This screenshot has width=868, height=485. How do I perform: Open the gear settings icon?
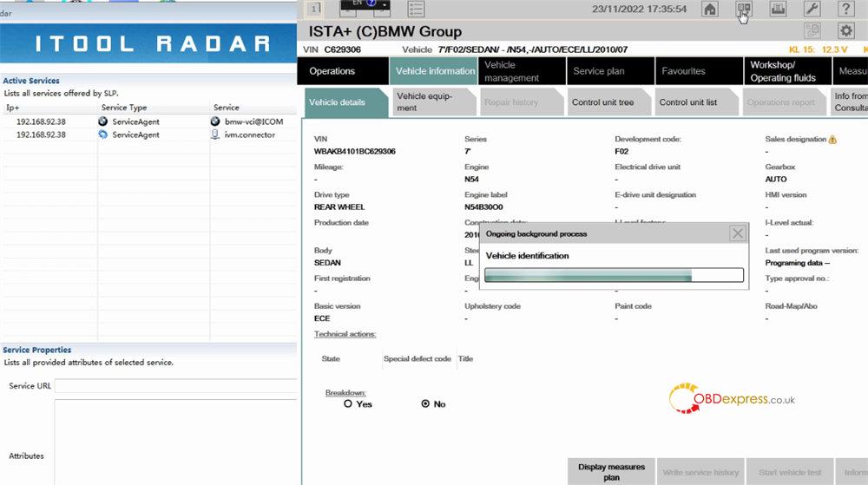pyautogui.click(x=845, y=31)
